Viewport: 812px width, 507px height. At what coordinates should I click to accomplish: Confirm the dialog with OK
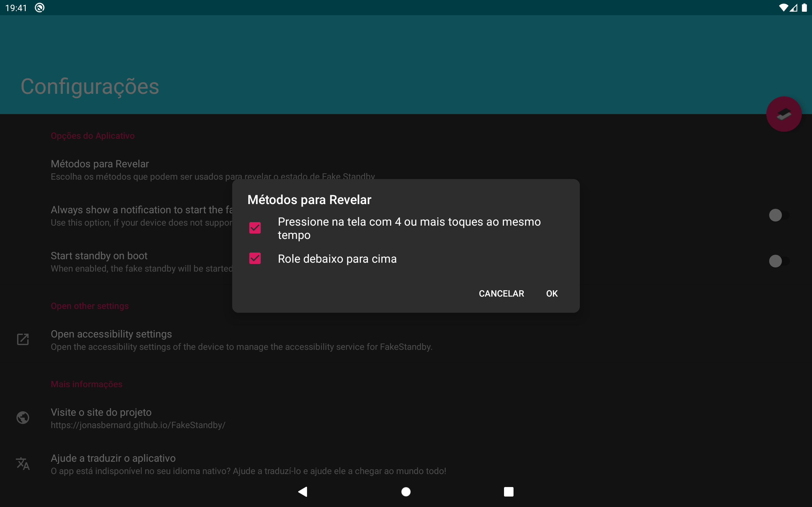point(552,293)
